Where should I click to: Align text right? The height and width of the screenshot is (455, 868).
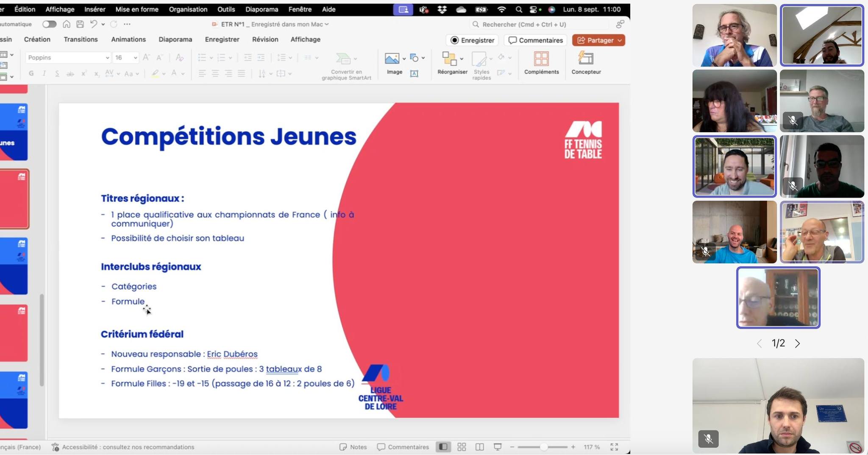pyautogui.click(x=228, y=73)
